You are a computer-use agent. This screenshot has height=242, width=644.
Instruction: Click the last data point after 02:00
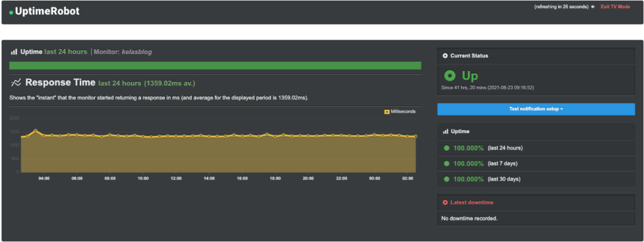pos(416,136)
